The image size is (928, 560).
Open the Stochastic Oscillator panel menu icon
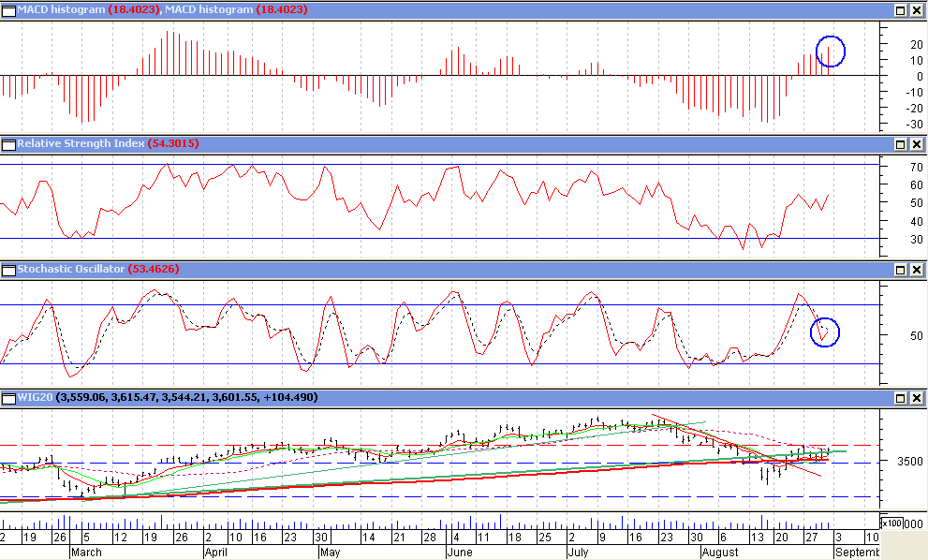pos(8,270)
